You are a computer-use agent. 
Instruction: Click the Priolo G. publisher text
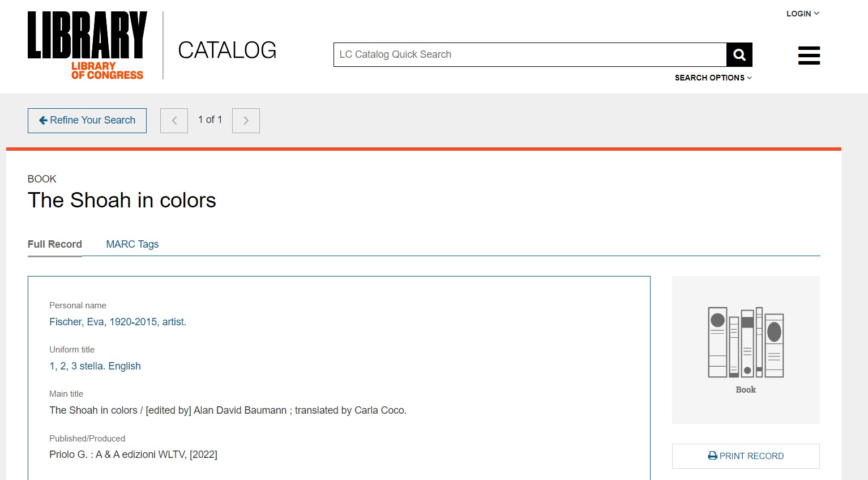tap(133, 454)
